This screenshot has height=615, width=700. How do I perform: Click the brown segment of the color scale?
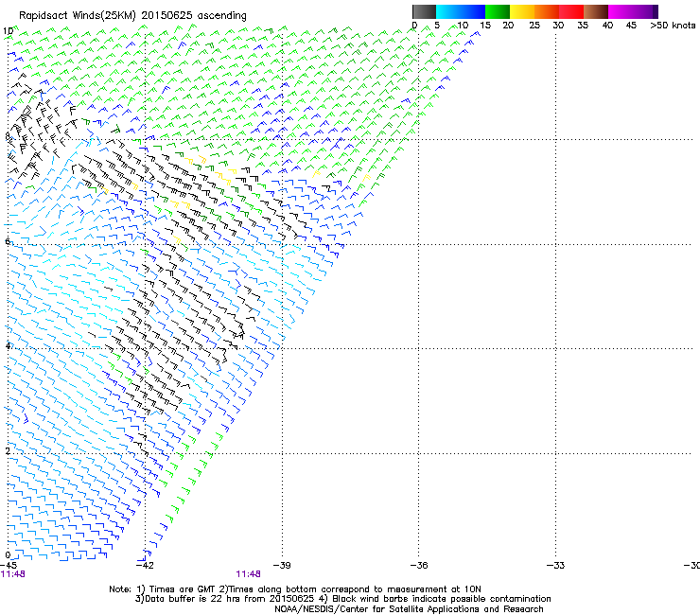tap(596, 11)
